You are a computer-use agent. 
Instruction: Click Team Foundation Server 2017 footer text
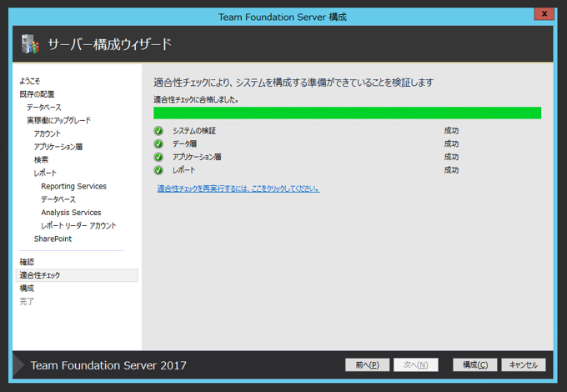108,365
